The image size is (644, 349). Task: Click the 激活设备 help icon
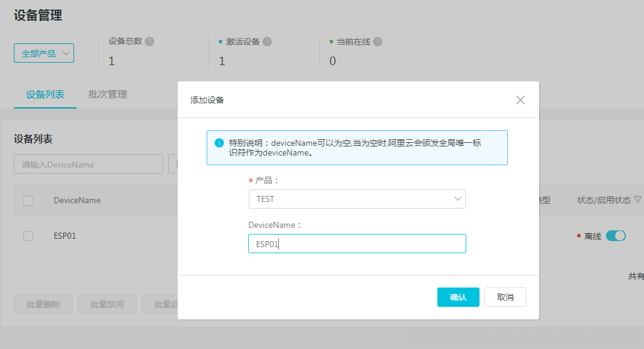267,41
